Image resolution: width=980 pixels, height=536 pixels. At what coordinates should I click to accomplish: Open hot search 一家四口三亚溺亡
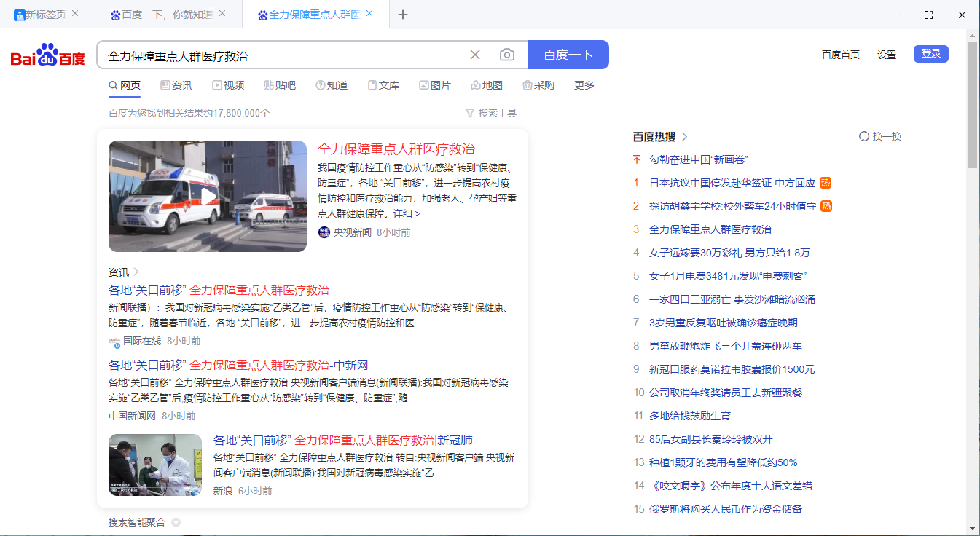coord(732,299)
